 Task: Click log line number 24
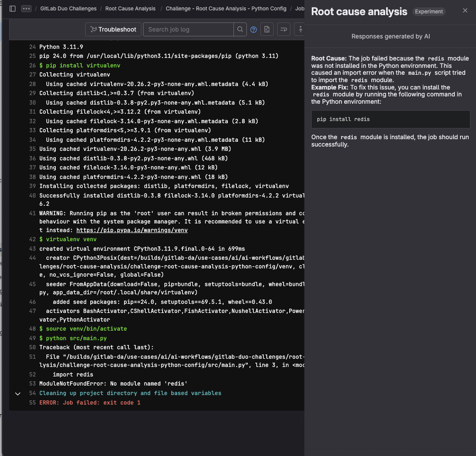click(32, 47)
